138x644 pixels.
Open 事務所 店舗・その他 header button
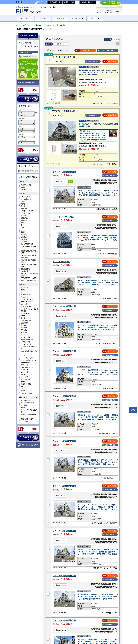tap(109, 11)
